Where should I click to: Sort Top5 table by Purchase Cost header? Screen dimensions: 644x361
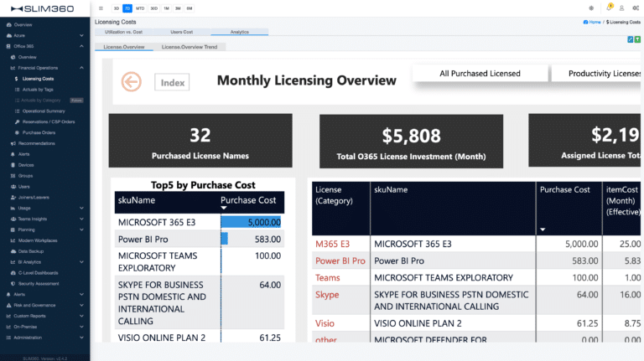(x=248, y=200)
